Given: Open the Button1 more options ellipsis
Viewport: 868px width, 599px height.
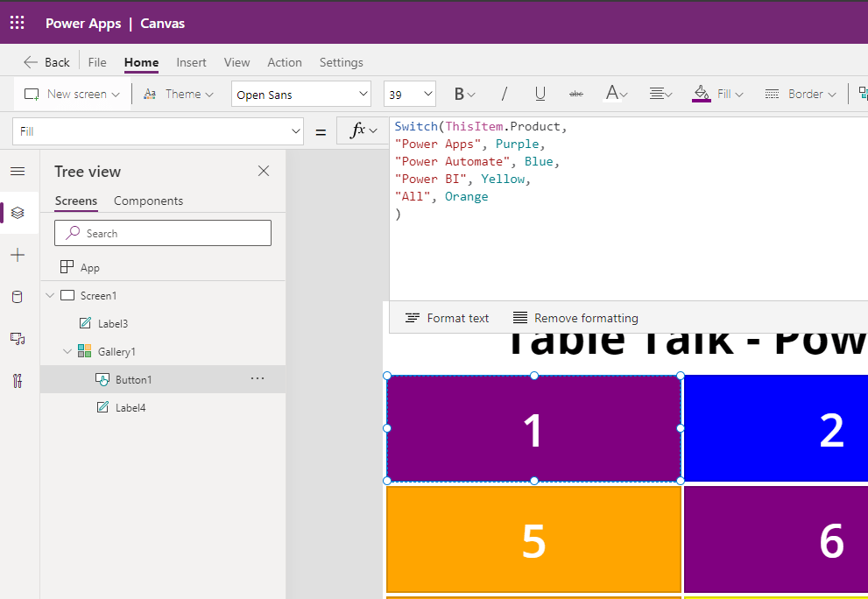Looking at the screenshot, I should point(258,378).
